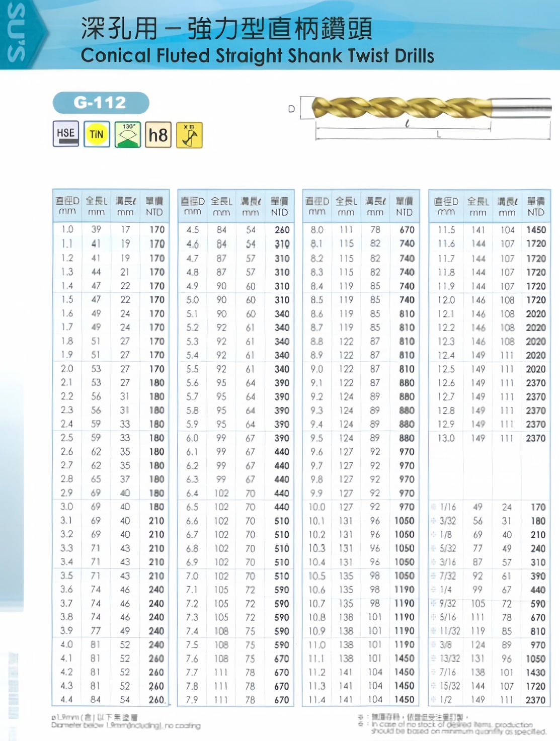
Task: Click the 3/8 inch size cell
Action: (x=446, y=645)
